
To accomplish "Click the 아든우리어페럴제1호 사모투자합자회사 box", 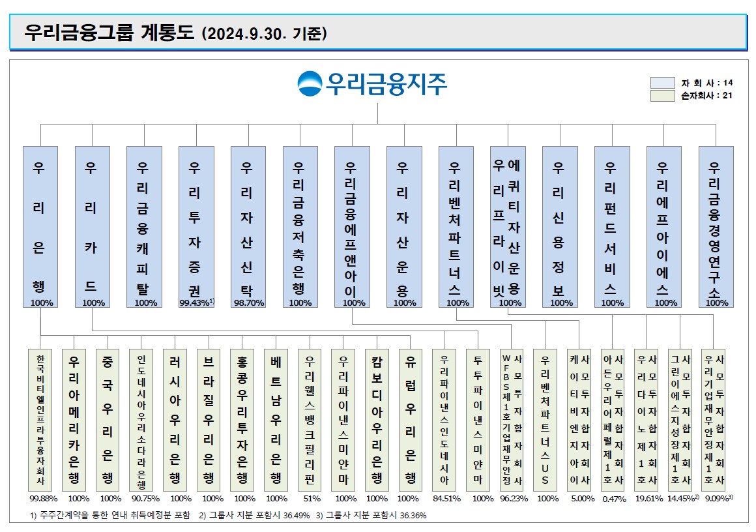I will (613, 420).
